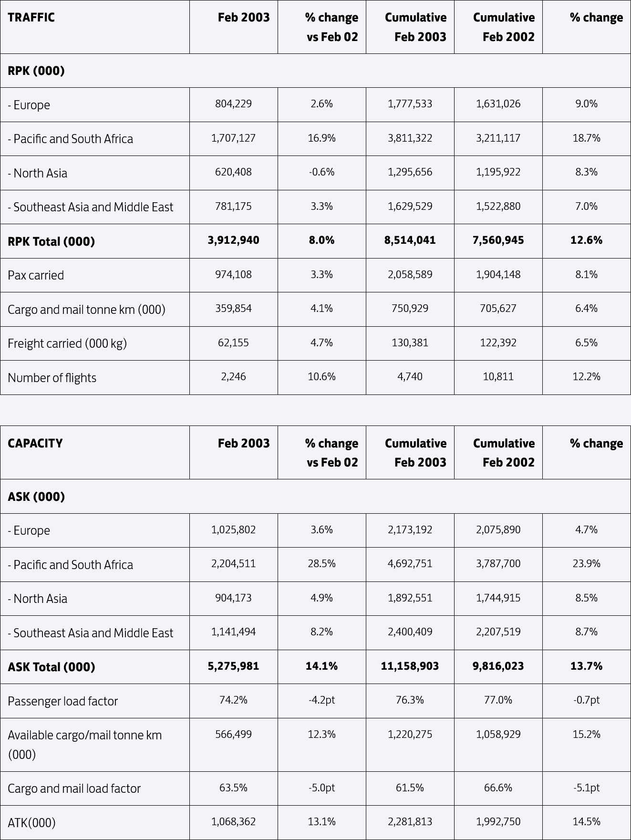Click the ASK Total cumulative value 11,158,903
Screen dimensions: 631x840
coord(410,666)
